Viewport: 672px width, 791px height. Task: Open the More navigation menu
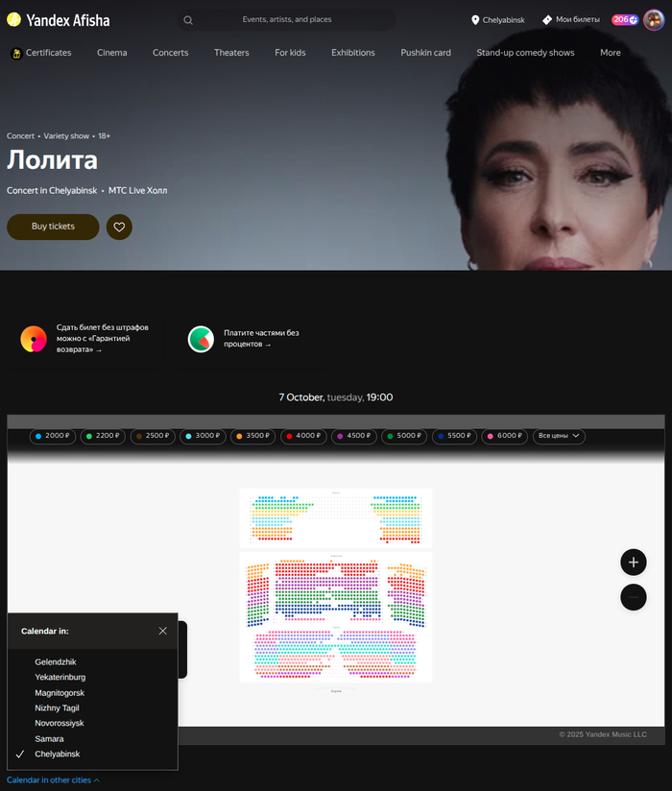click(x=611, y=53)
